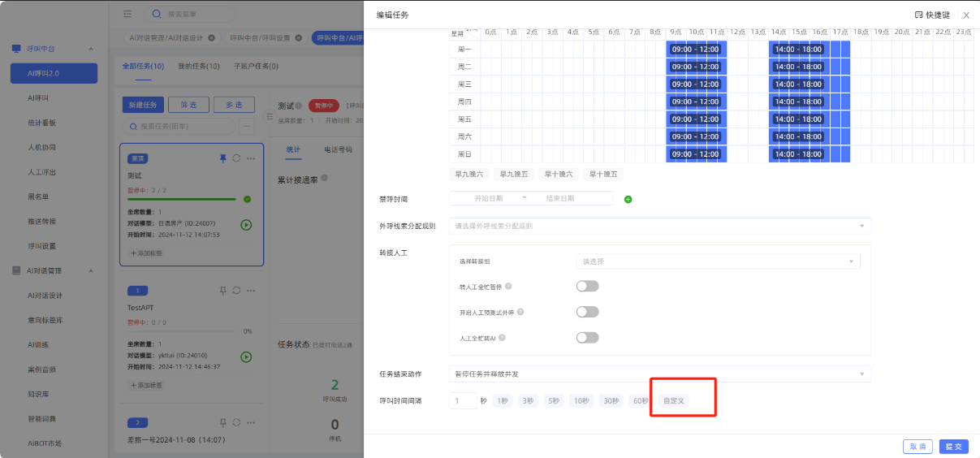Click the 快捷键 keyboard shortcut icon

918,15
